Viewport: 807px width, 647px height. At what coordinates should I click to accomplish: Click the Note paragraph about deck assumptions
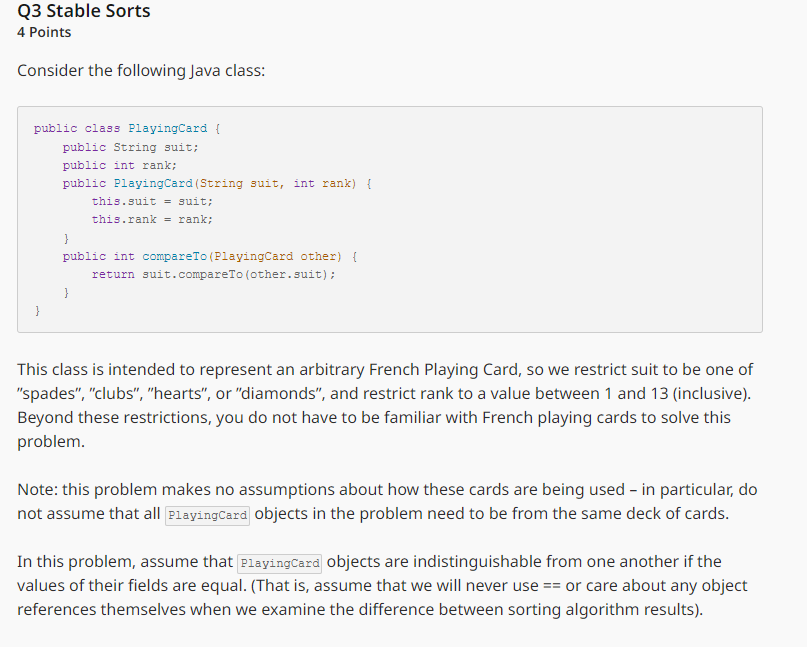[390, 501]
